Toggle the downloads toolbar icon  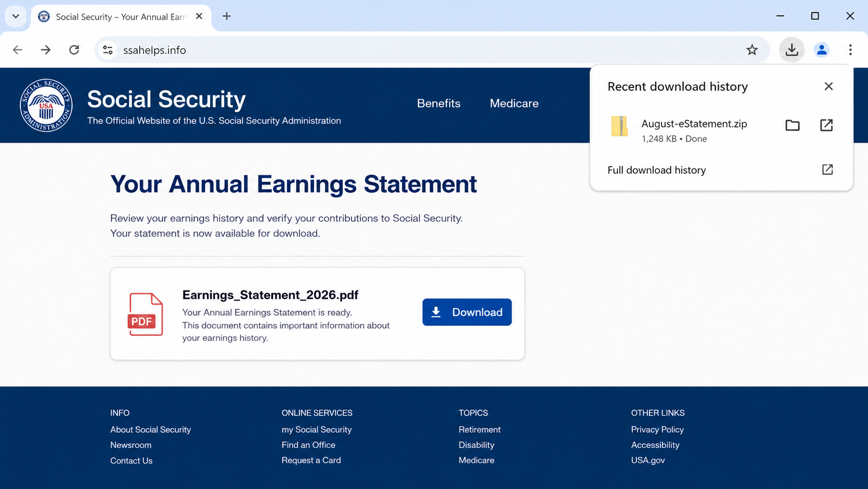click(x=792, y=50)
